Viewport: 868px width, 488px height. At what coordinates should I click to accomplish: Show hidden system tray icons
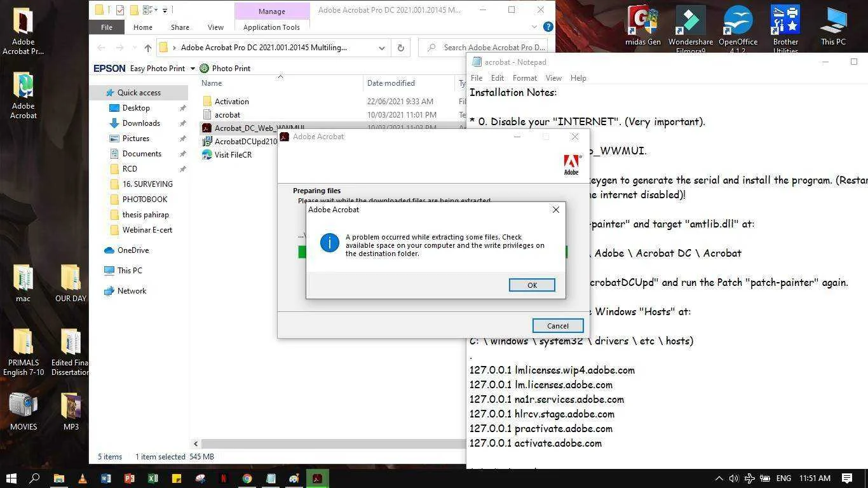[x=719, y=478]
